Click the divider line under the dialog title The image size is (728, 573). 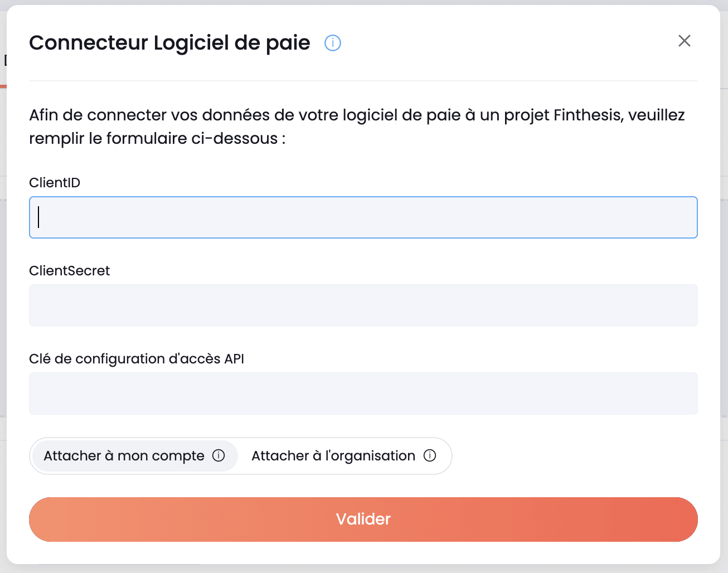coord(363,81)
